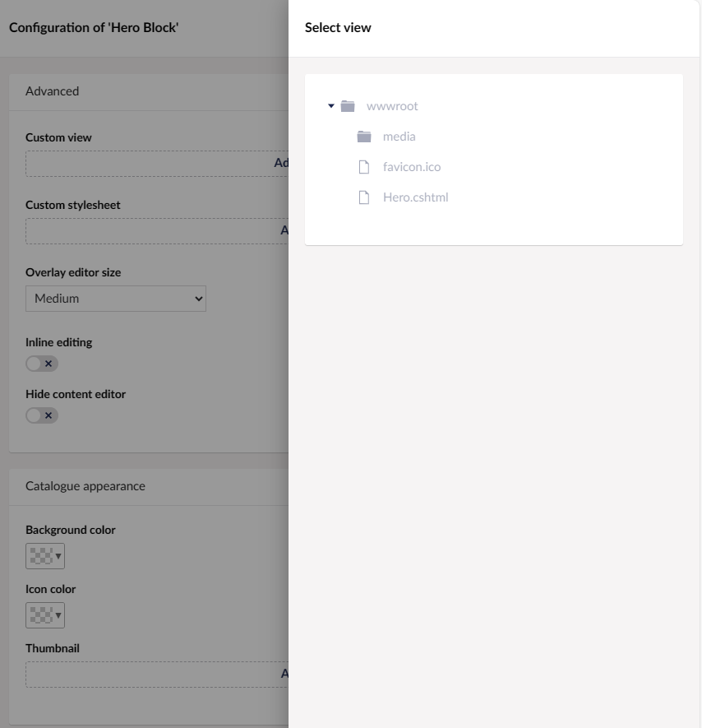Image resolution: width=702 pixels, height=728 pixels.
Task: Click the favicon.ico file icon
Action: point(363,166)
